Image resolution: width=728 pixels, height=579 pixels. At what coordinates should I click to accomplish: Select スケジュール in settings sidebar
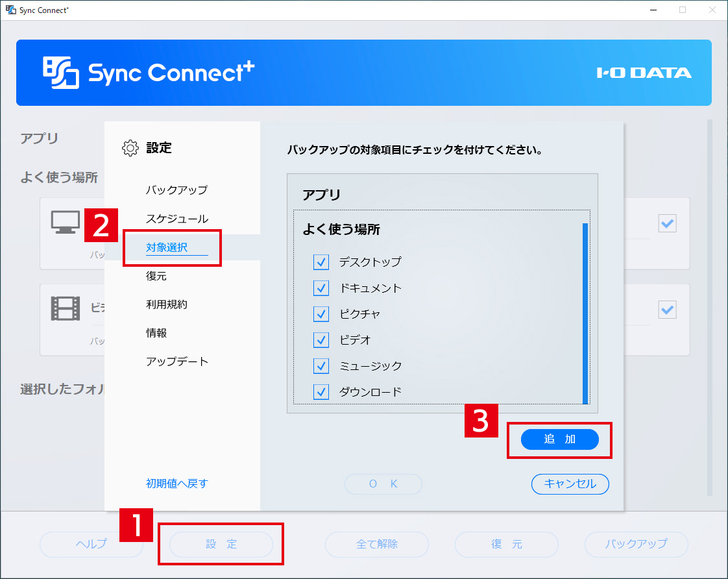click(x=177, y=219)
